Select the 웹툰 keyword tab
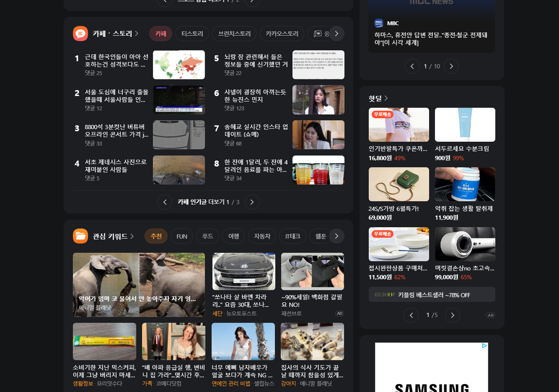Screen dimensions: 559x392 (x=321, y=236)
